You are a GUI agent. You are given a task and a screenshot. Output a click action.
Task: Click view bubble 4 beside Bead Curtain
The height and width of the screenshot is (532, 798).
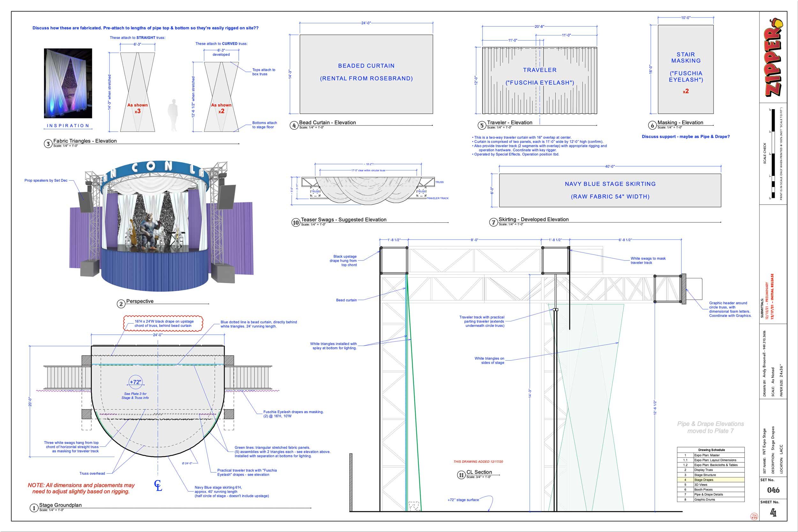click(294, 125)
